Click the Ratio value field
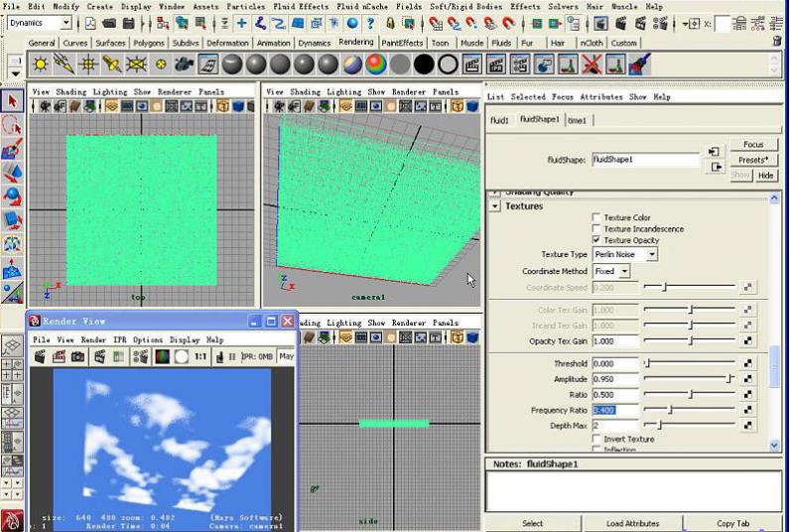Screen dimensions: 790x532 (615, 394)
